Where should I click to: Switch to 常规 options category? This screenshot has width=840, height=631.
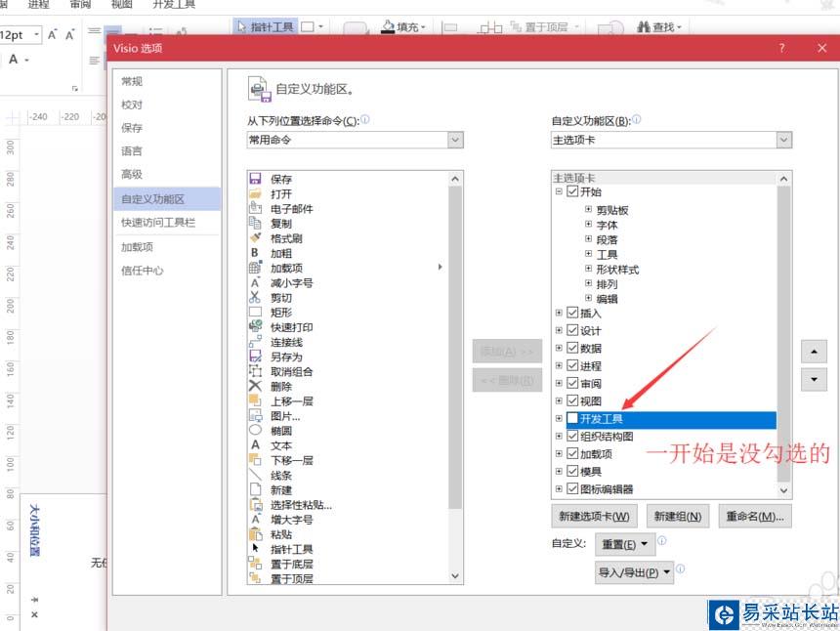[132, 81]
